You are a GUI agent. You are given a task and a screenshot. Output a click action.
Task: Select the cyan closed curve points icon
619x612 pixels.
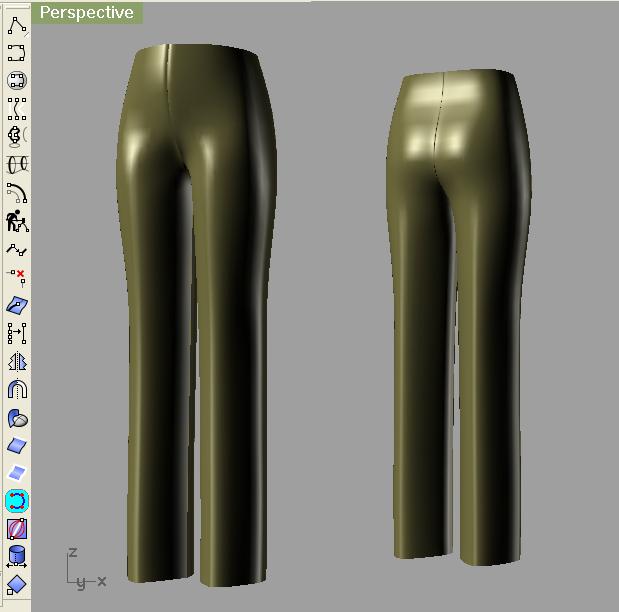(17, 501)
